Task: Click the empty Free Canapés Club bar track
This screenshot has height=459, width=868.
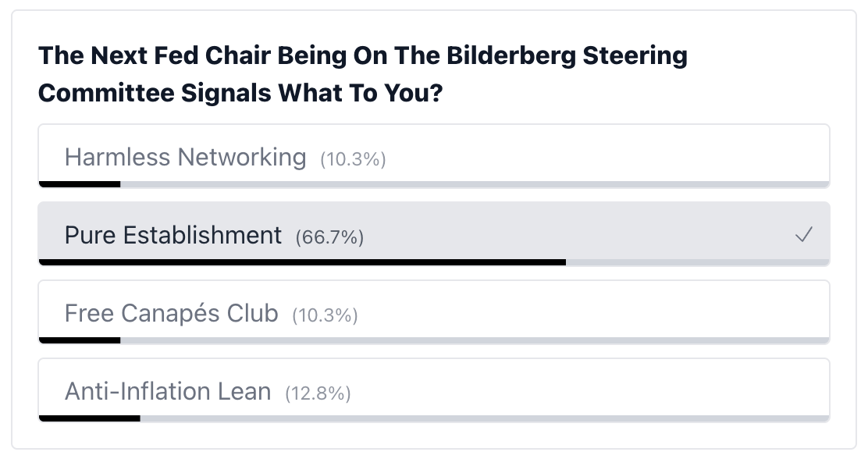Action: pyautogui.click(x=475, y=340)
